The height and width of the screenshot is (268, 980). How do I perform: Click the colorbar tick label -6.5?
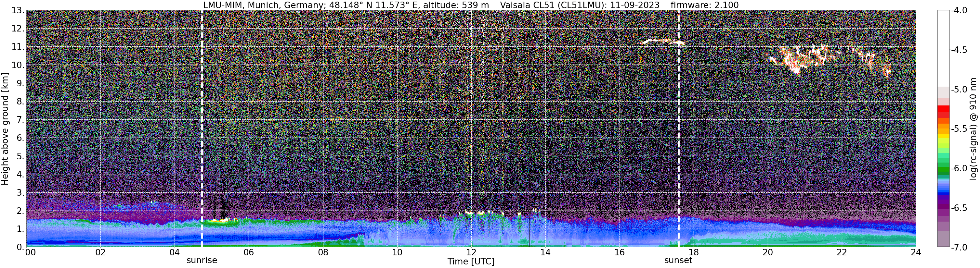(959, 208)
